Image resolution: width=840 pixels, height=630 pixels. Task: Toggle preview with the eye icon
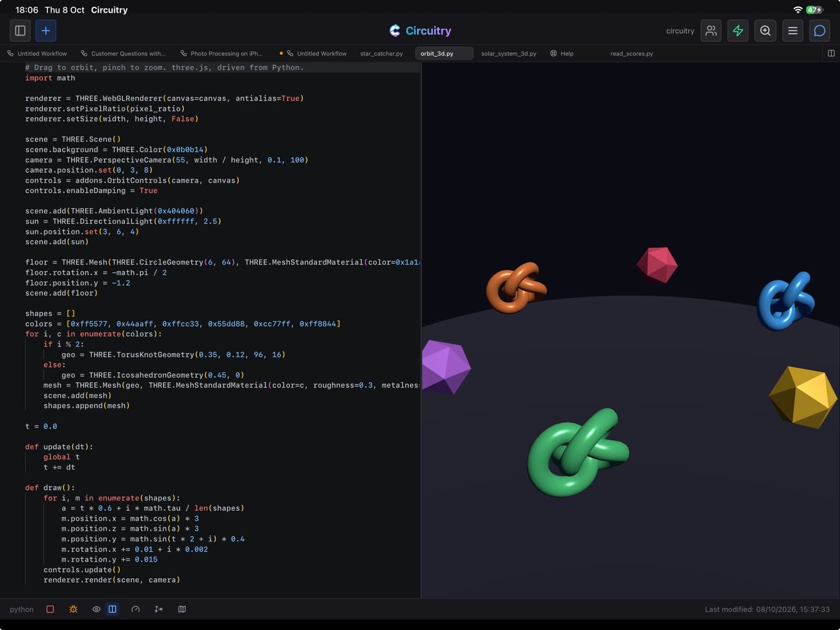pos(96,609)
